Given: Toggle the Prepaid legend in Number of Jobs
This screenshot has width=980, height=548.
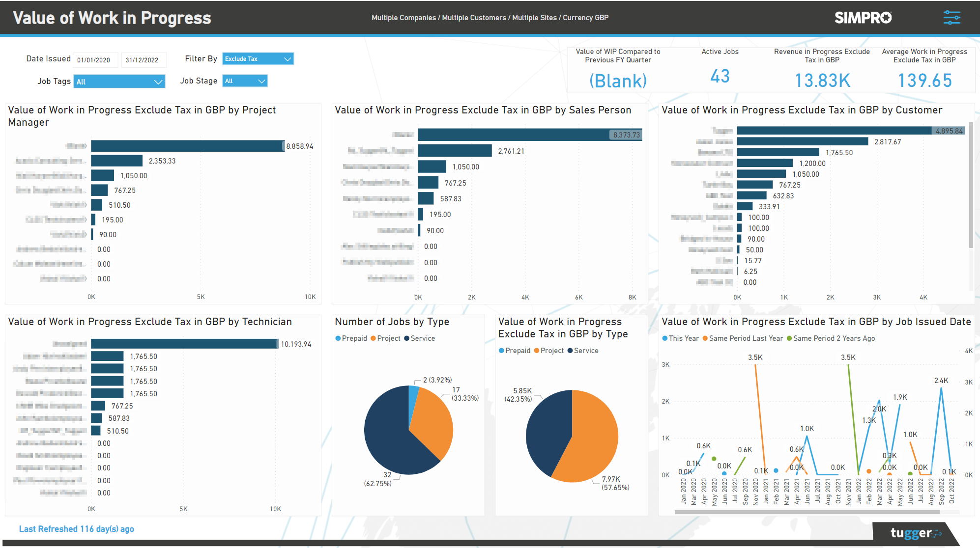Looking at the screenshot, I should [351, 338].
